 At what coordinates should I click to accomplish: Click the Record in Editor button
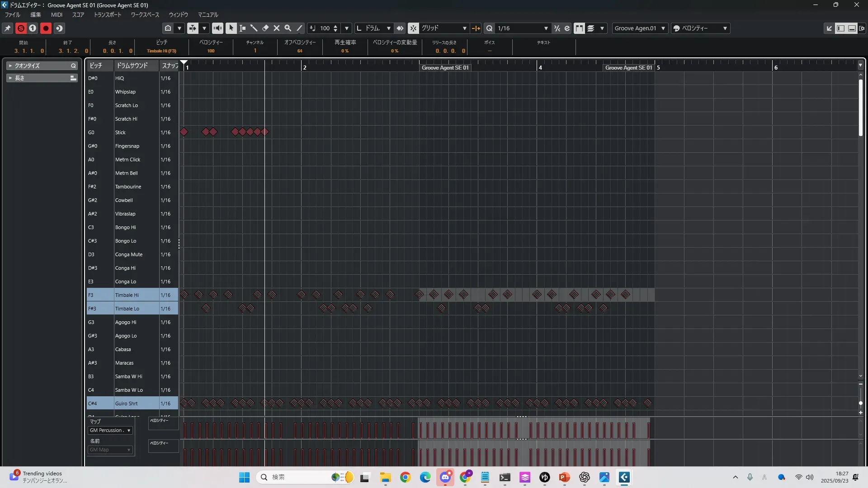(46, 28)
